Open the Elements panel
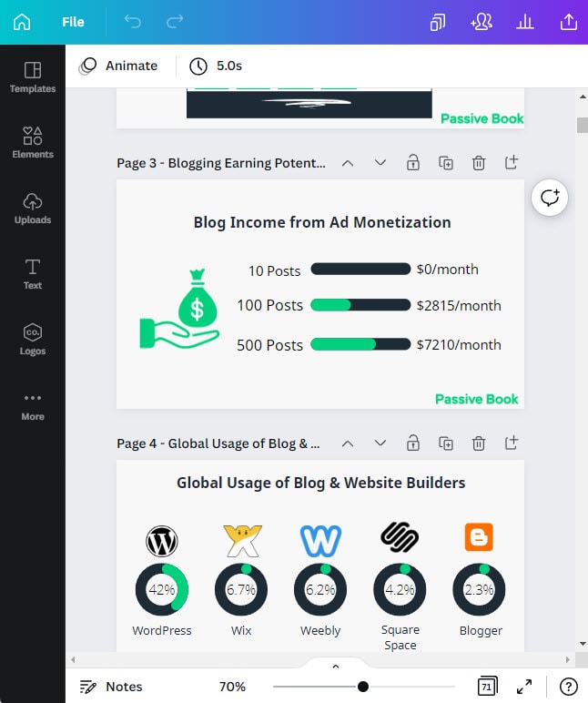Image resolution: width=588 pixels, height=703 pixels. (x=33, y=143)
